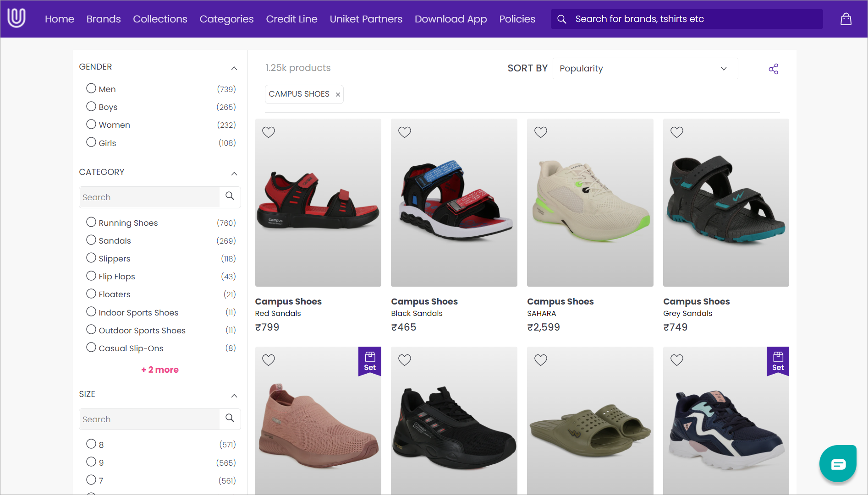This screenshot has width=868, height=495.
Task: Focus the Size search field
Action: click(149, 419)
